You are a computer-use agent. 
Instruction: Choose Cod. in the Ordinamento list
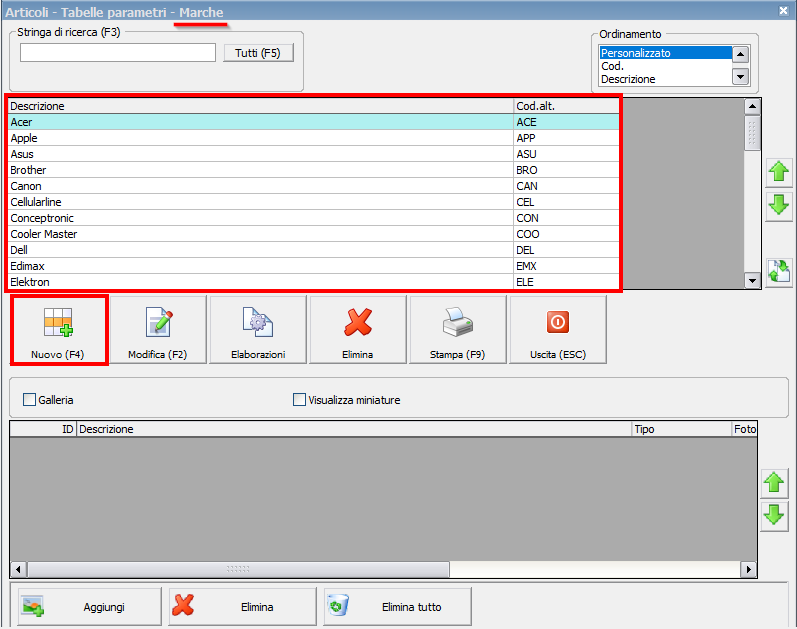tap(666, 66)
